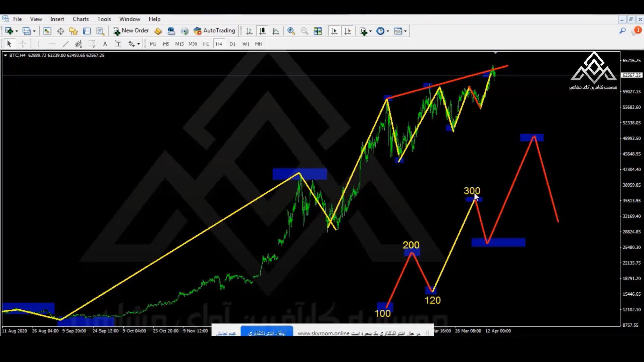Open the Insert menu
The height and width of the screenshot is (362, 644).
click(x=57, y=19)
